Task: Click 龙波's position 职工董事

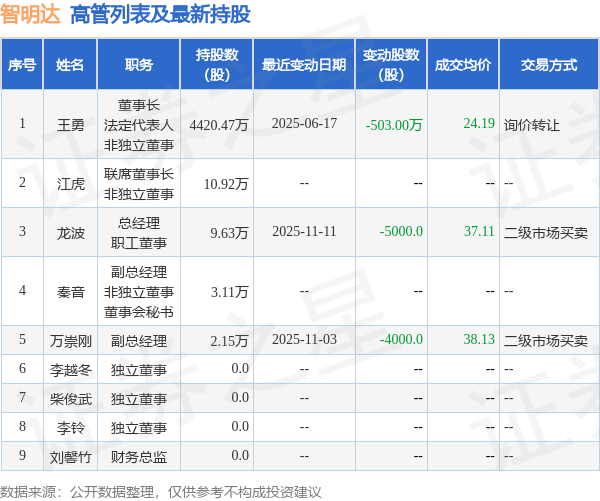Action: (139, 243)
